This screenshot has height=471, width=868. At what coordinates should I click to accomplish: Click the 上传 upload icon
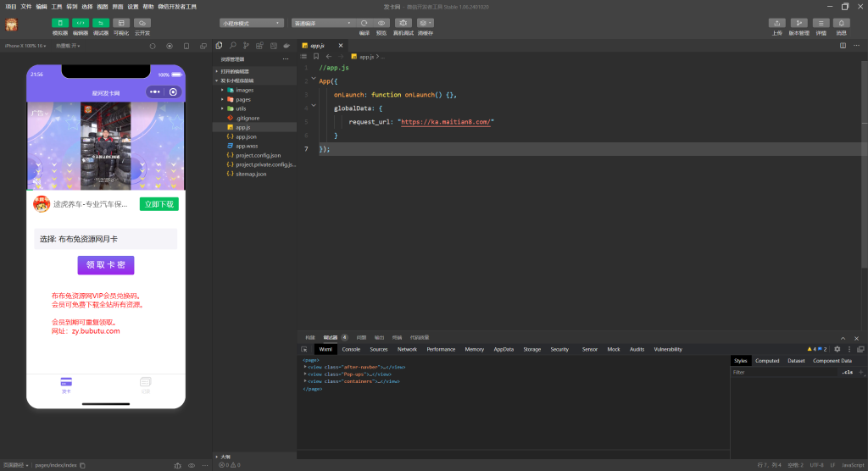777,23
